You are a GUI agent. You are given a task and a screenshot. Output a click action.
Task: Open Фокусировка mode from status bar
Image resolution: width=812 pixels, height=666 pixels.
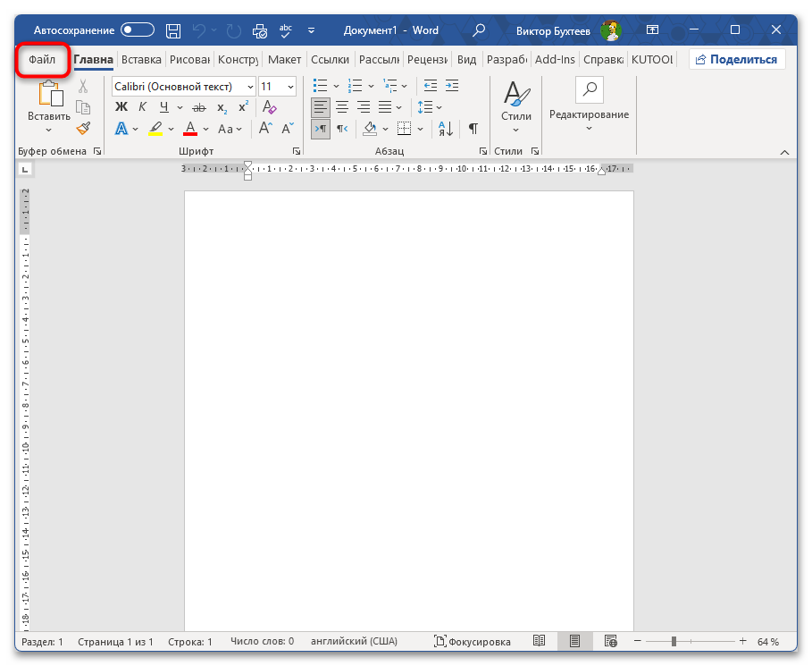click(x=473, y=641)
